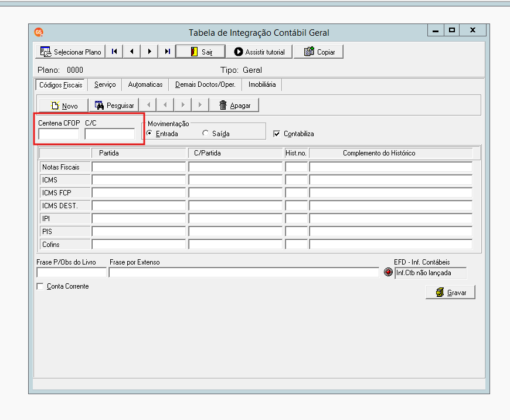Go to the previous plan record
Image resolution: width=510 pixels, height=420 pixels.
click(132, 52)
